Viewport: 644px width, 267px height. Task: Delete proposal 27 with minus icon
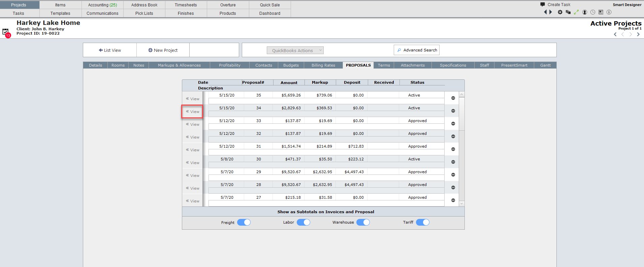(x=453, y=200)
